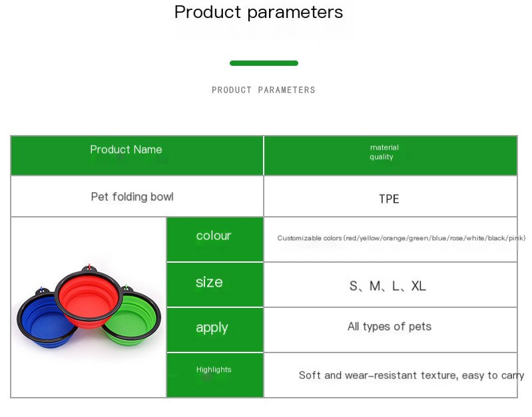Click the S, M, L, XL sizes text

tap(388, 286)
